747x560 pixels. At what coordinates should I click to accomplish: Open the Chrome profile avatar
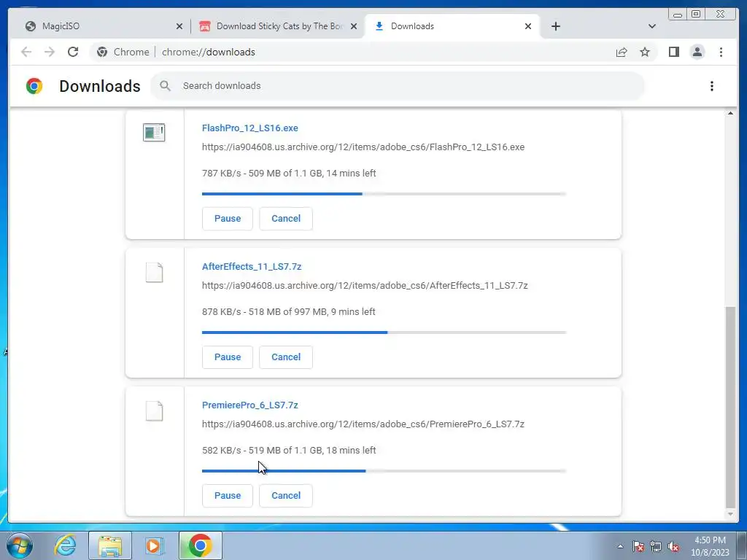697,52
